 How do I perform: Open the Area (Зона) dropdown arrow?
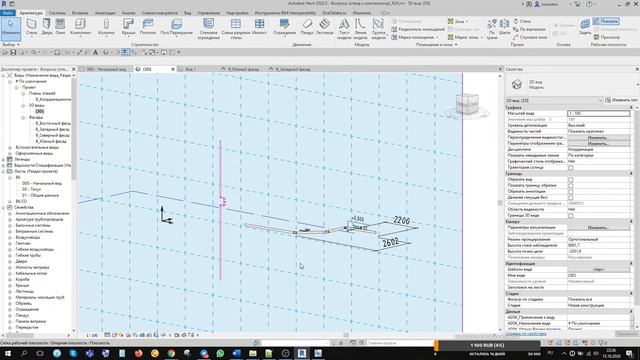pos(467,21)
